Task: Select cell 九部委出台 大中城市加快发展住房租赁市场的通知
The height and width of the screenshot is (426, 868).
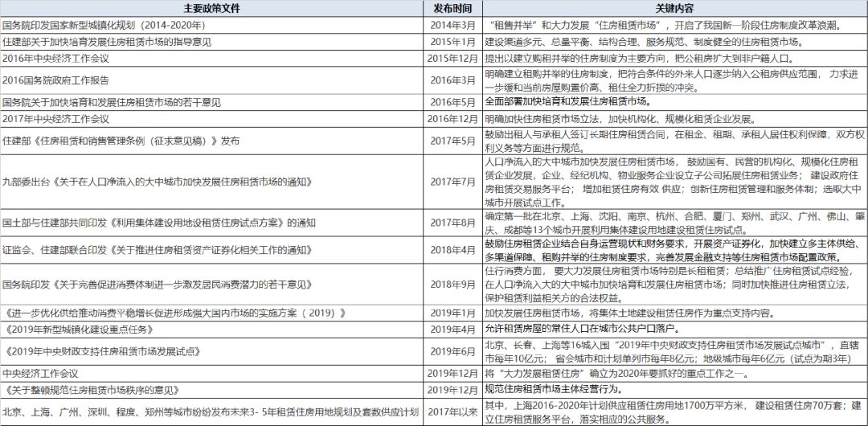Action: click(212, 182)
